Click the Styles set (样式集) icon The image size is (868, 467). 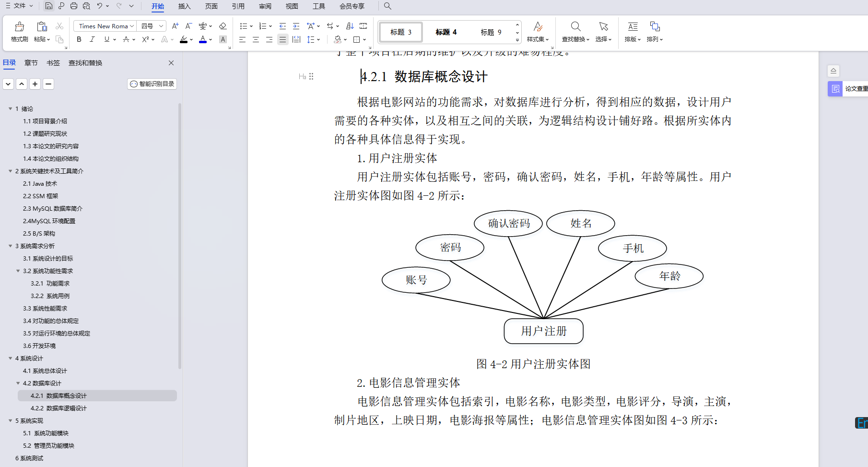point(538,26)
